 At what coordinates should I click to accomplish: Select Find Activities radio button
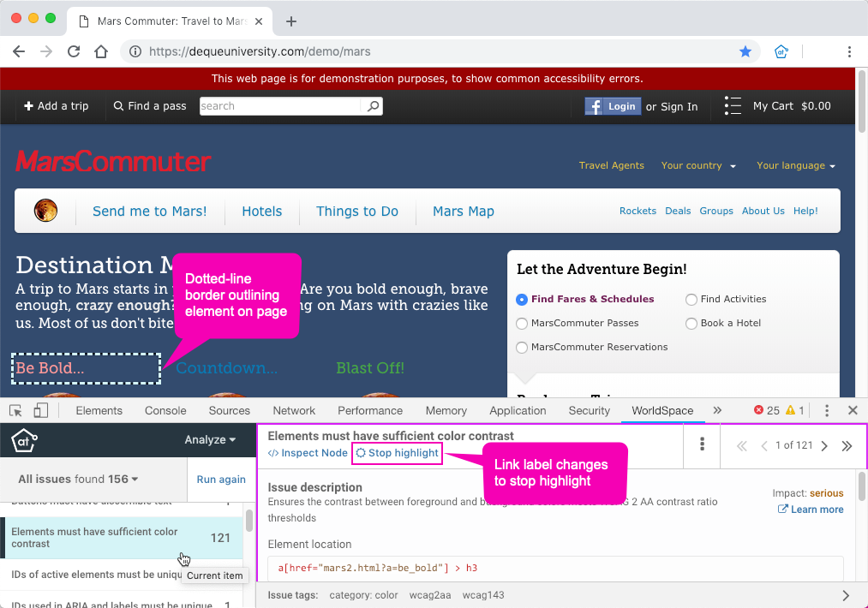[x=691, y=300]
